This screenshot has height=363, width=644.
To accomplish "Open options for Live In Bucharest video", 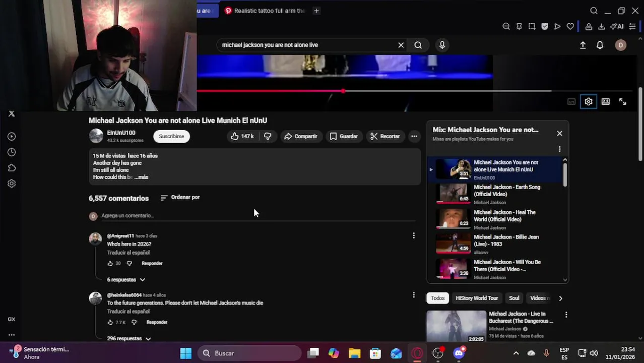I will point(566,315).
